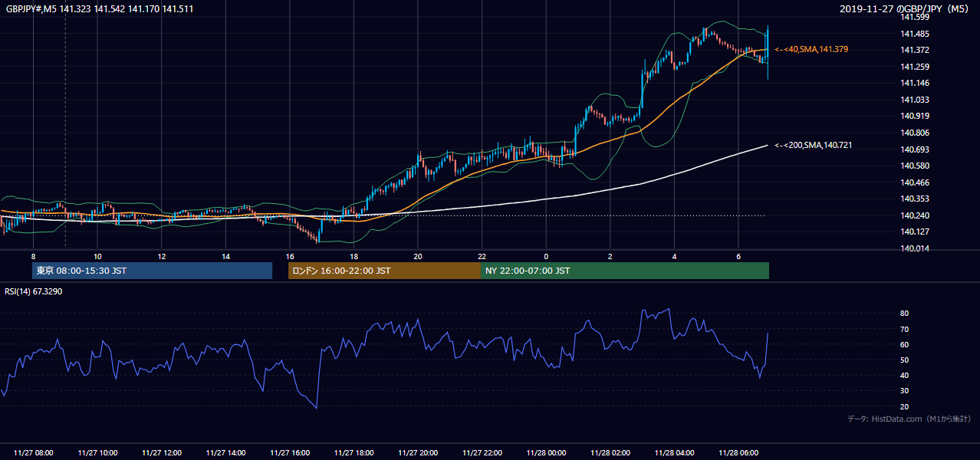The height and width of the screenshot is (460, 980).
Task: Click price axis value 140.240
Action: [x=914, y=215]
